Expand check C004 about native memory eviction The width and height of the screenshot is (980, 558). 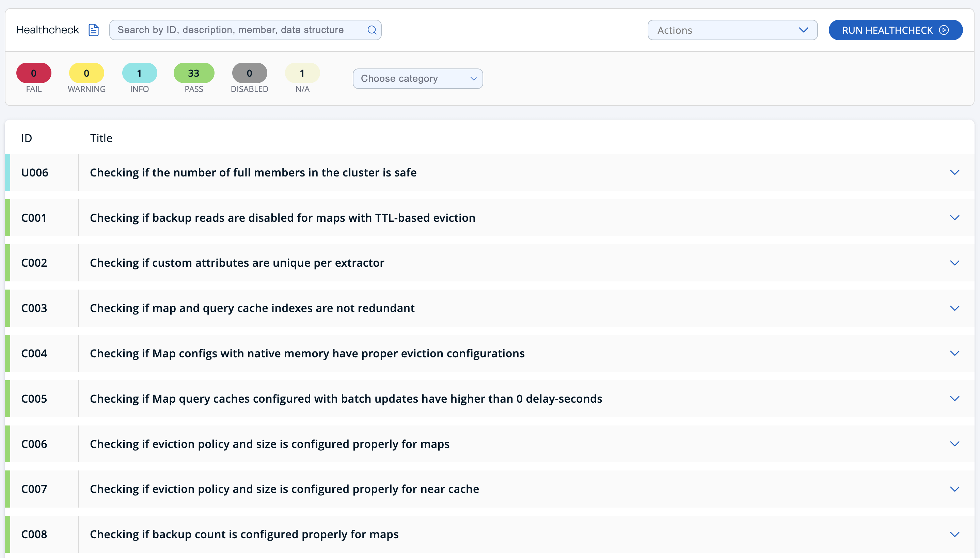point(954,353)
